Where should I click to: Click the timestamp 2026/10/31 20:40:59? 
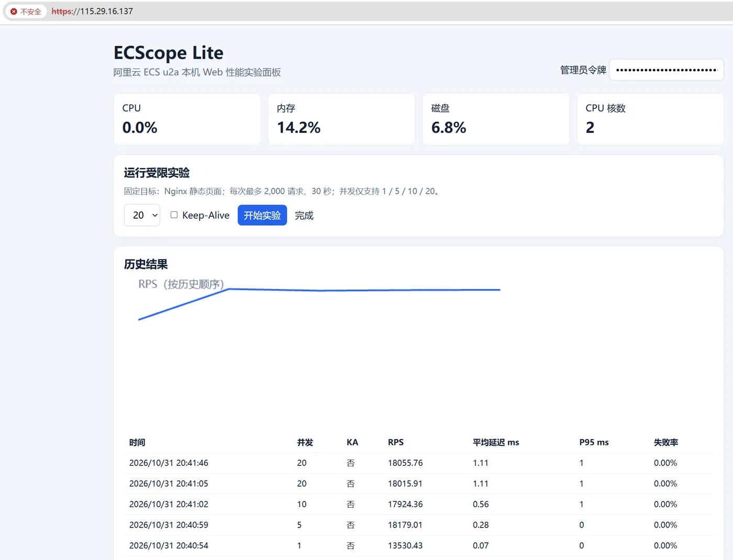point(169,525)
